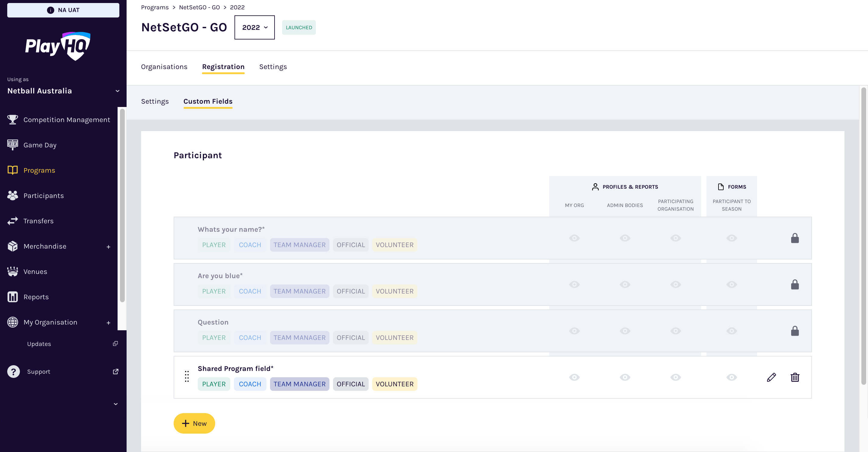Toggle Admin Bodies visibility on the Question field
This screenshot has height=452, width=868.
click(x=625, y=331)
